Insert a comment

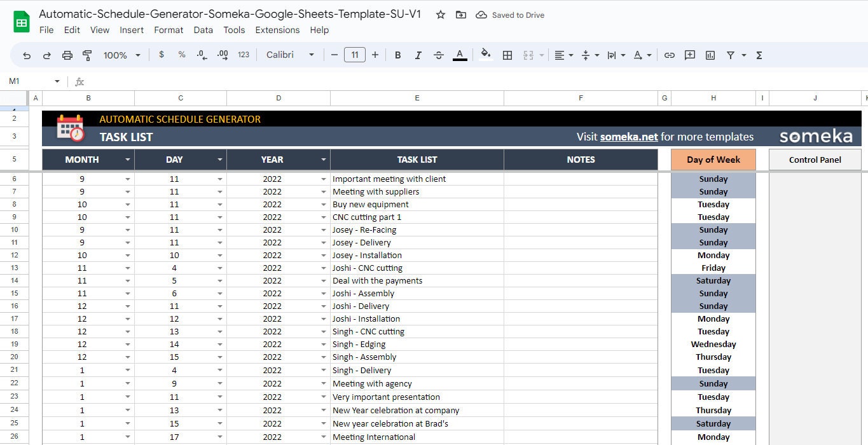pos(689,55)
